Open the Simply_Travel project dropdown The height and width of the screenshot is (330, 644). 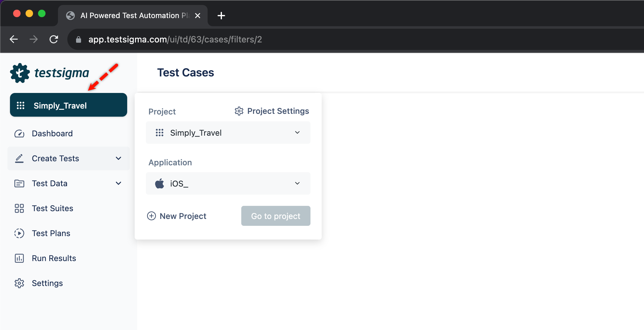[228, 133]
